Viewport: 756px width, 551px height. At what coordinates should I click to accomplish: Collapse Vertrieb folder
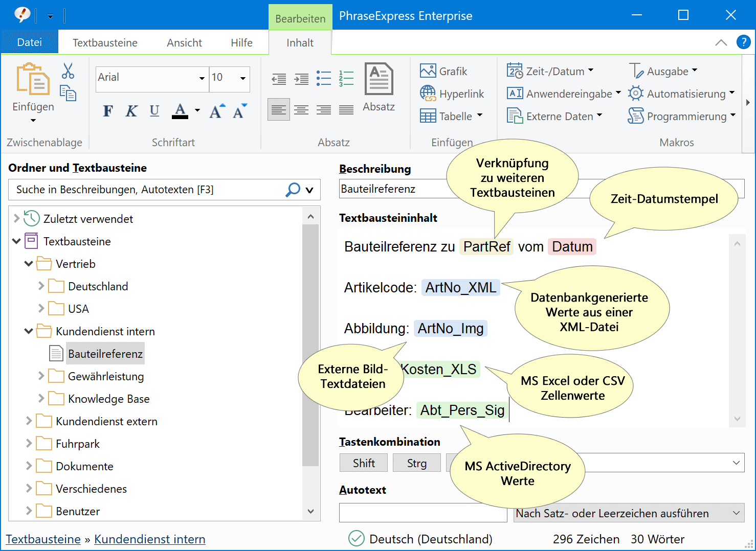[29, 264]
